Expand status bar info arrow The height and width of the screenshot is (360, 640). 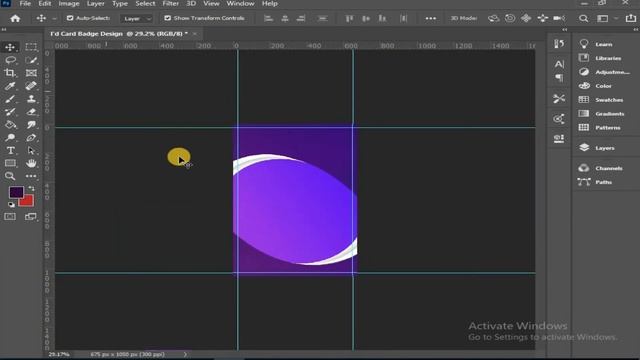(185, 354)
